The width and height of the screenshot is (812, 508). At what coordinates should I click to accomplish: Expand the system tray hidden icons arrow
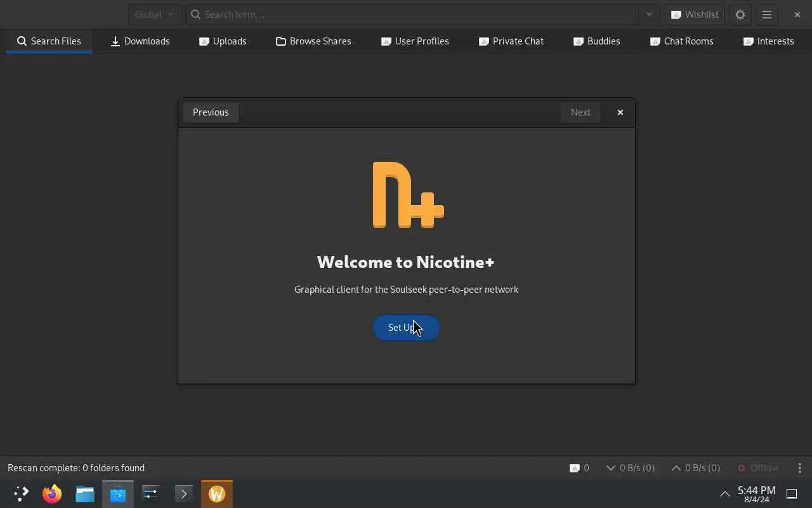[724, 494]
